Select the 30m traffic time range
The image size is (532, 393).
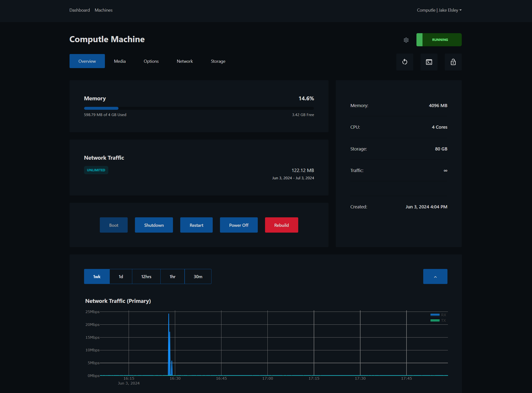pos(198,276)
